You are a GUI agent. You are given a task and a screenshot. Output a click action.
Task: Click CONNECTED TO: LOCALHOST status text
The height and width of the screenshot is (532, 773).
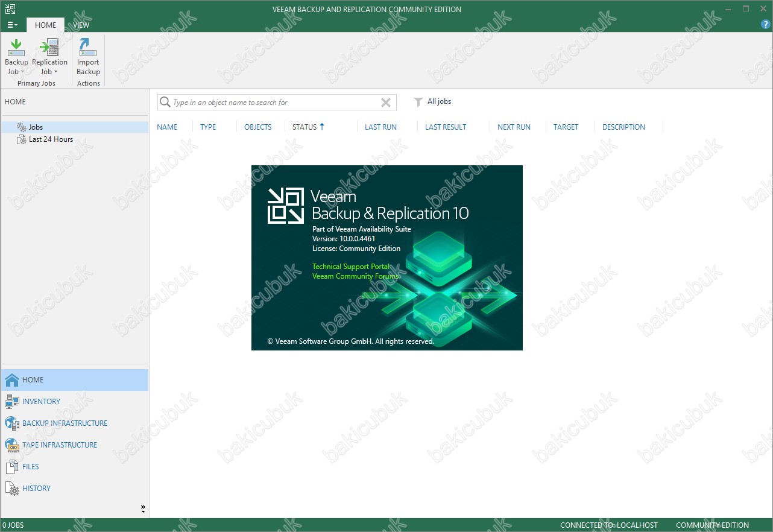pyautogui.click(x=609, y=525)
